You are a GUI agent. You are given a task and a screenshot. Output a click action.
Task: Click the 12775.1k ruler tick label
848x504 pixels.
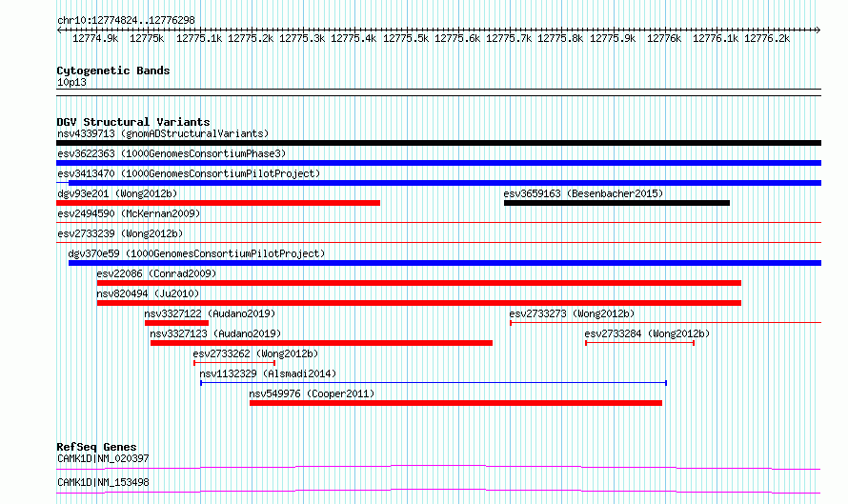click(198, 38)
